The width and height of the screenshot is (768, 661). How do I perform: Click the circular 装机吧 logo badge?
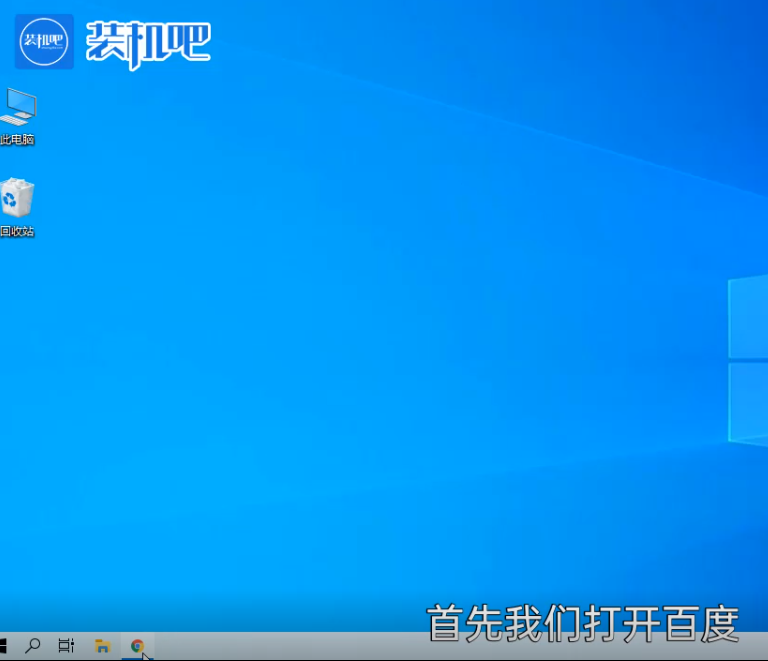[44, 42]
